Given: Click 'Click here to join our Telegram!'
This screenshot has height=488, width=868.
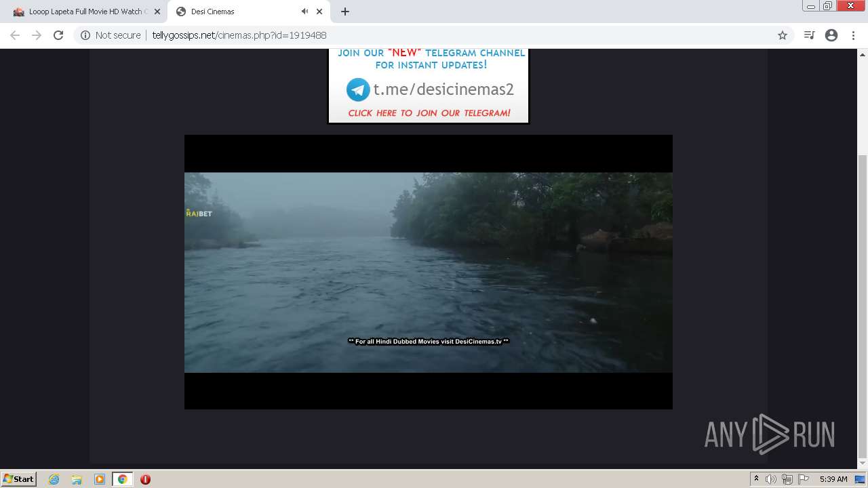Looking at the screenshot, I should [429, 113].
